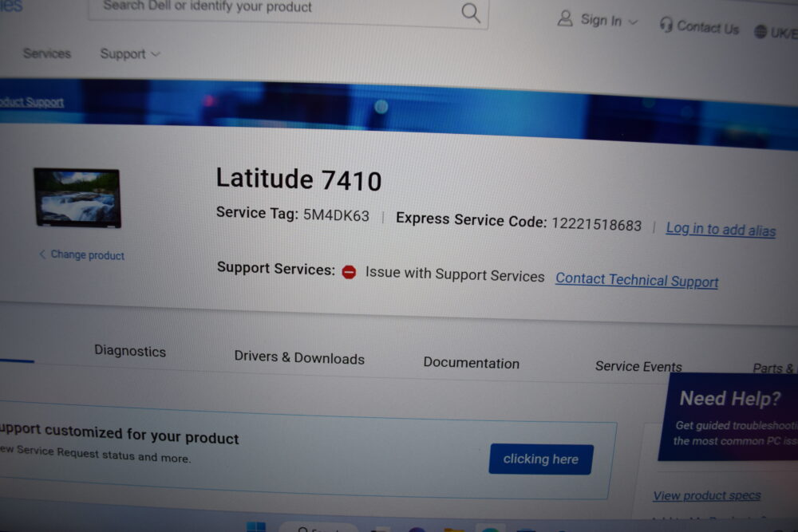Switch to the Diagnostics tab
The image size is (798, 532).
[130, 351]
